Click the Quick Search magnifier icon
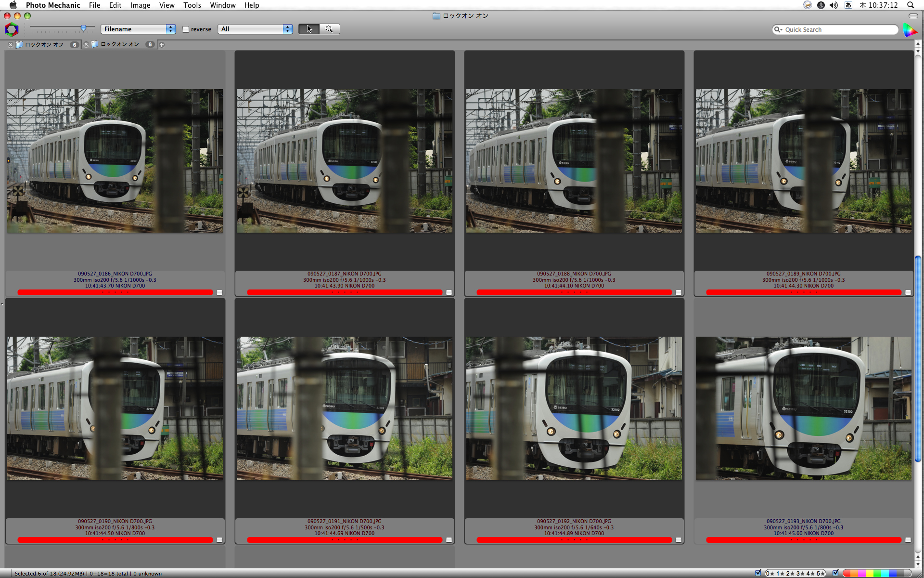Screen dimensions: 924x578 click(x=778, y=29)
